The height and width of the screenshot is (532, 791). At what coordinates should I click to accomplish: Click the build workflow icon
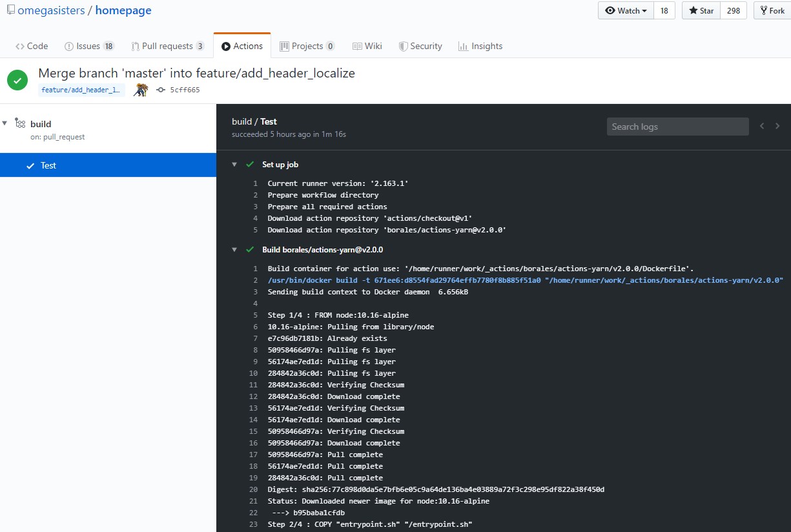click(20, 123)
